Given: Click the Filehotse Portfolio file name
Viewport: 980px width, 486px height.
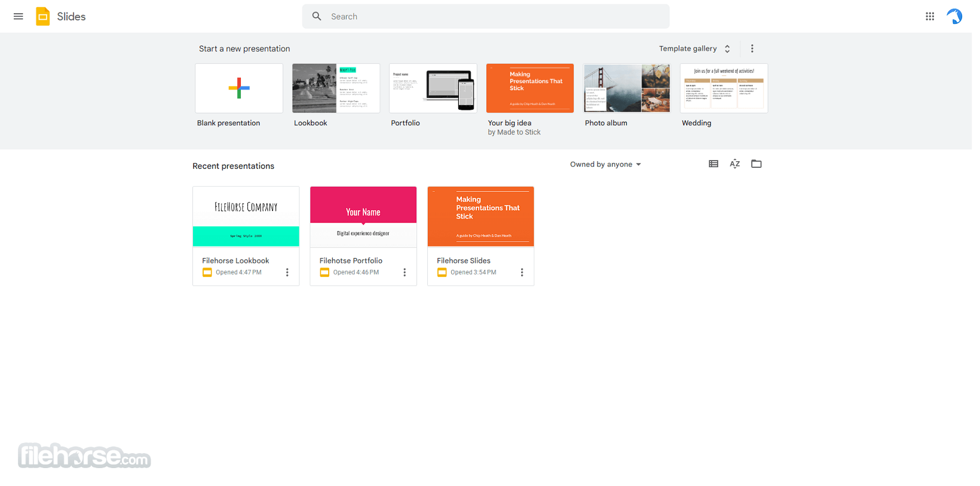Looking at the screenshot, I should tap(351, 261).
